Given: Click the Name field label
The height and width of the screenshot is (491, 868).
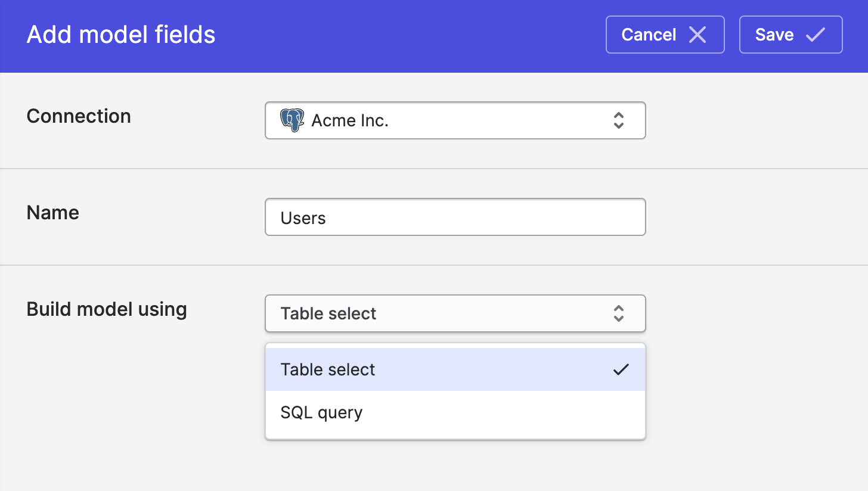Looking at the screenshot, I should (x=53, y=212).
